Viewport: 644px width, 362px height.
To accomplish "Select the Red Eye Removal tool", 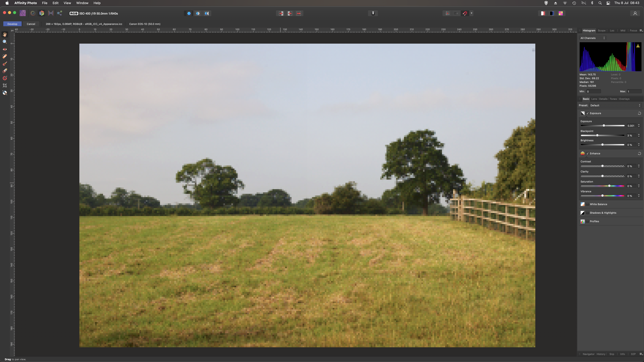I will [x=5, y=49].
